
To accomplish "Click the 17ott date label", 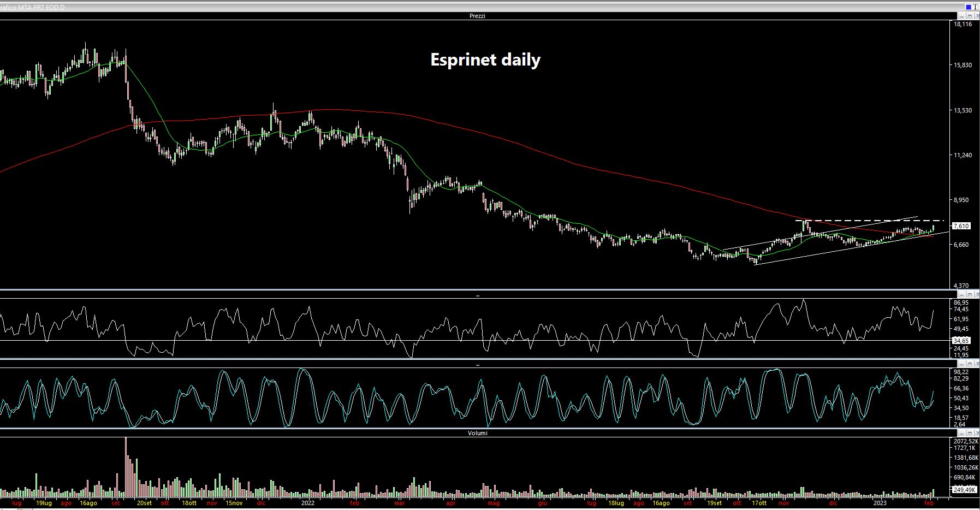I will tap(759, 503).
